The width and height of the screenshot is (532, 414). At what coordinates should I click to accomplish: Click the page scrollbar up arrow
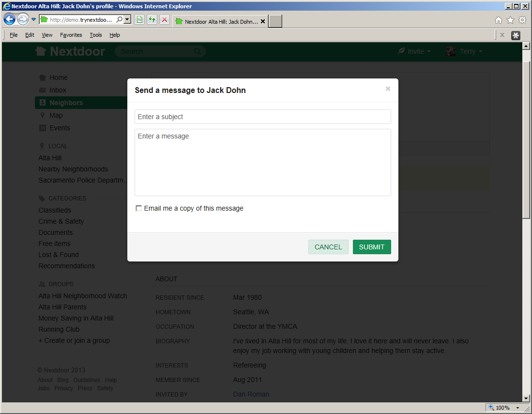coord(526,46)
